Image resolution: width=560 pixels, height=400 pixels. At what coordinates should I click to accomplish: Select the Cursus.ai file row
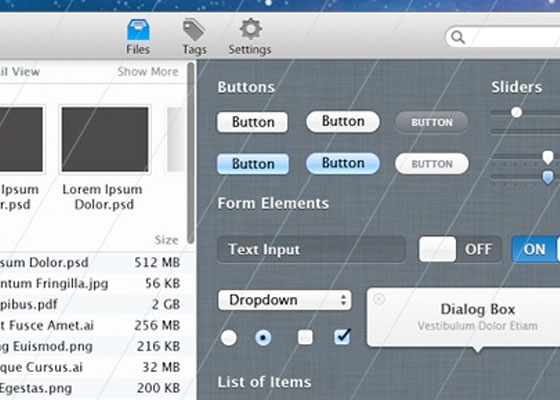pos(97,367)
